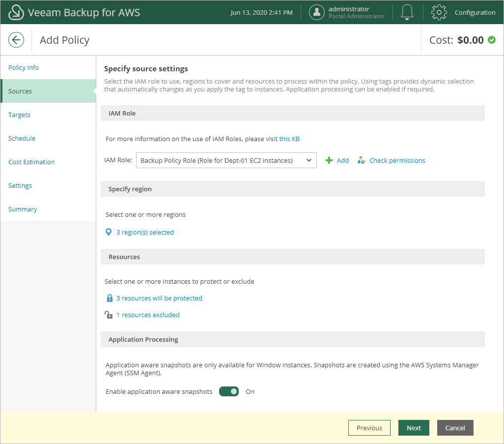Viewport: 504px width, 444px height.
Task: Click the Cost $0.00 value
Action: pos(470,40)
